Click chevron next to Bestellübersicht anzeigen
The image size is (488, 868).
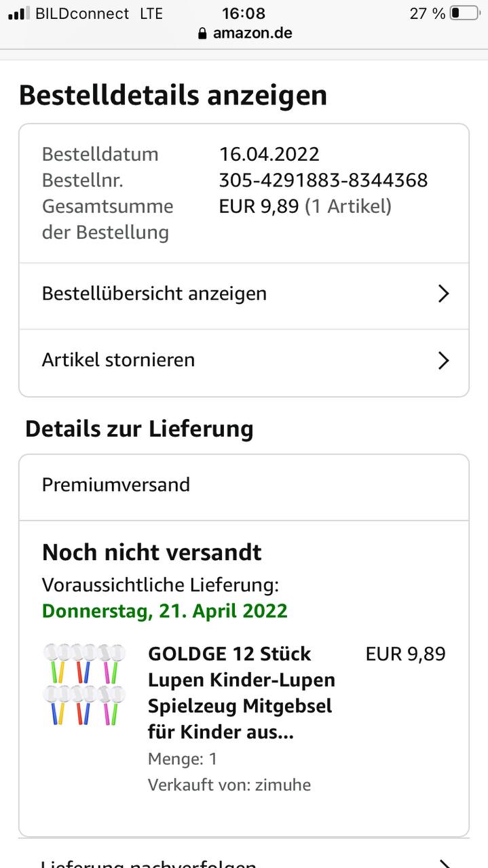pos(443,294)
